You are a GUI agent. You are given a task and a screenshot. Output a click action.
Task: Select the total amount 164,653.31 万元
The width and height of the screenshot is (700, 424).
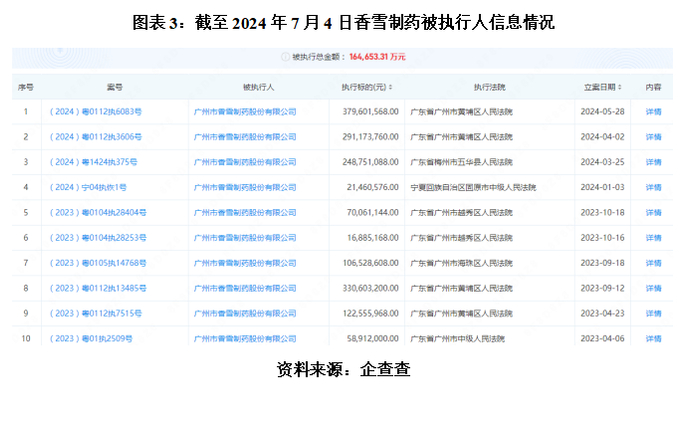click(377, 57)
